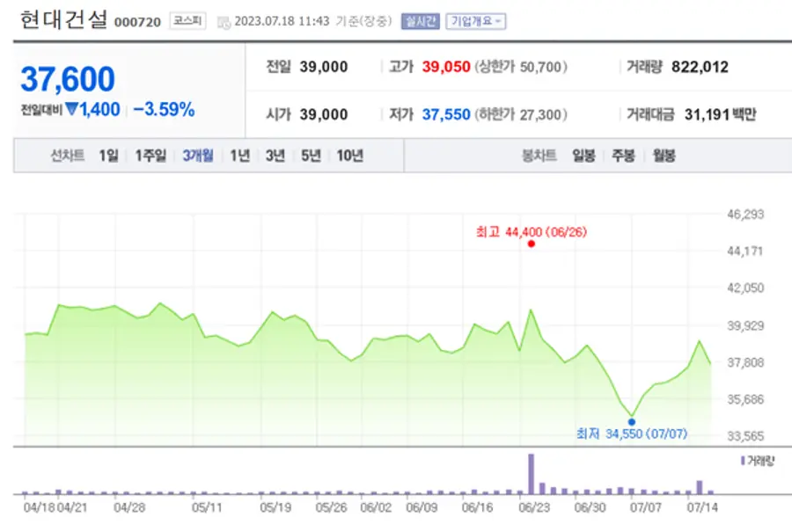Click the y-axis label 37,808

click(x=745, y=362)
